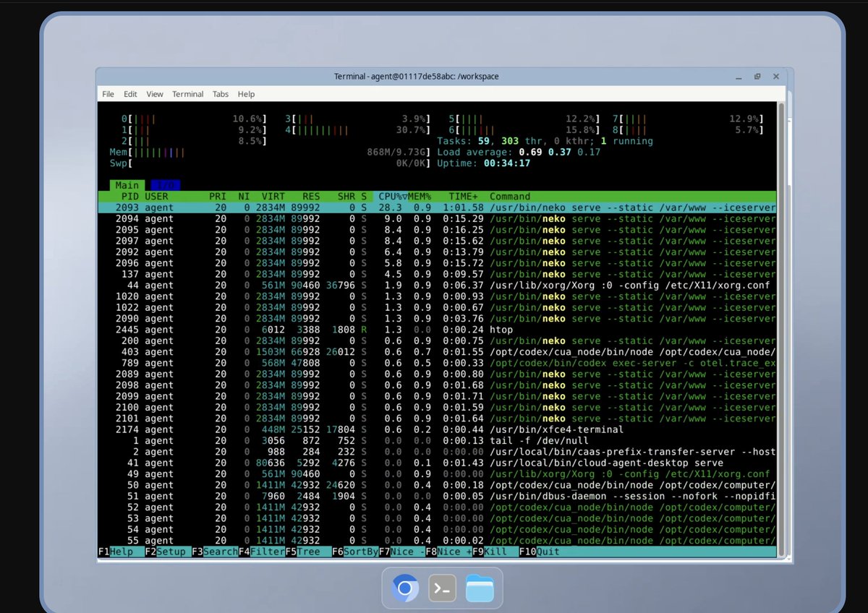Click the RES column header

[x=310, y=197]
